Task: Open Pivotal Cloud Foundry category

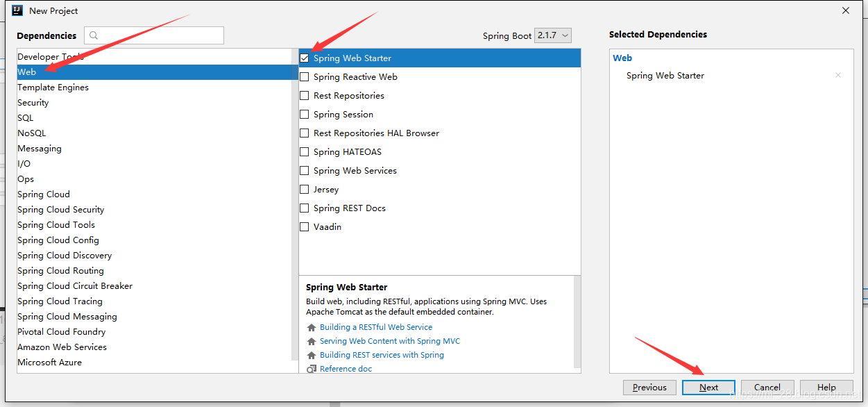Action: click(155, 332)
